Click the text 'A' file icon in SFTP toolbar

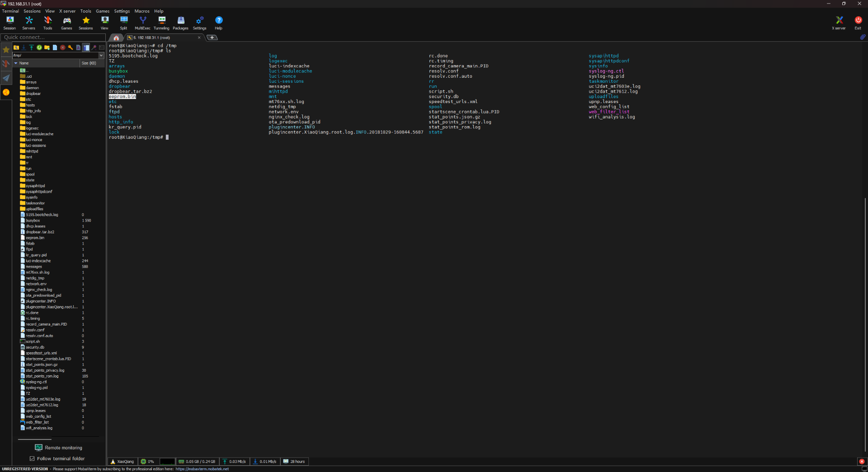(x=78, y=47)
